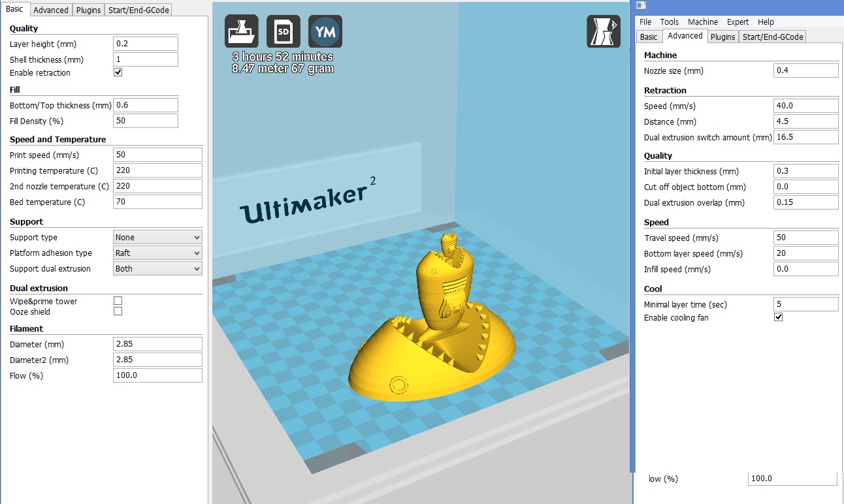Click Nozzle size input field

(805, 71)
